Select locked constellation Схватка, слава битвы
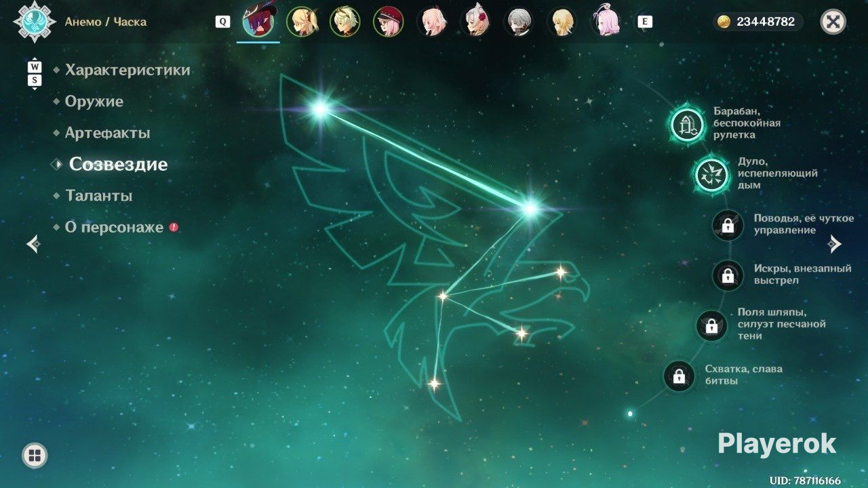This screenshot has width=868, height=488. (x=679, y=376)
